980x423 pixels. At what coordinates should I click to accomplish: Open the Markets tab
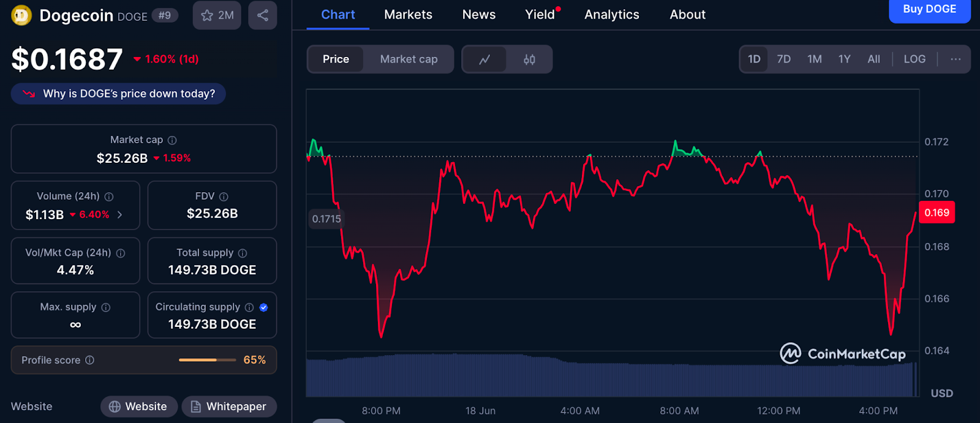coord(408,15)
